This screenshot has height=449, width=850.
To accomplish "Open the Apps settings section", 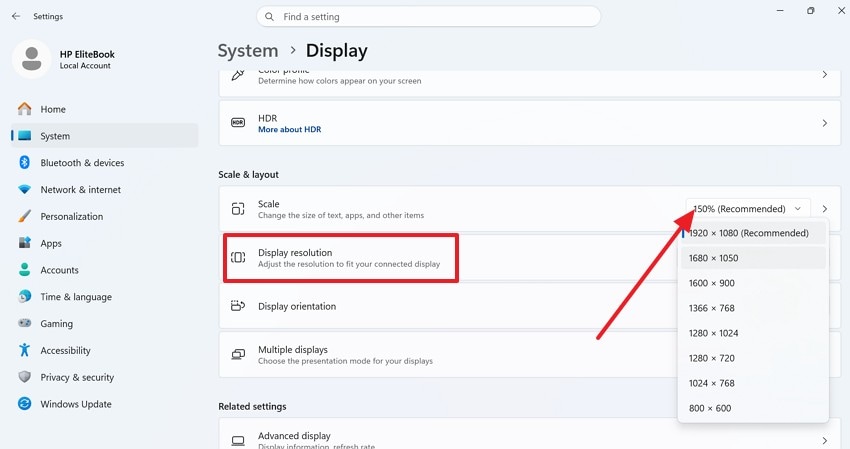I will pos(105,243).
